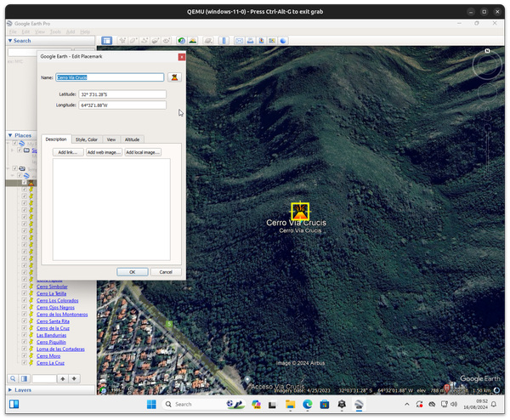The width and height of the screenshot is (510, 420).
Task: Expand the Layers panel
Action: 50,389
